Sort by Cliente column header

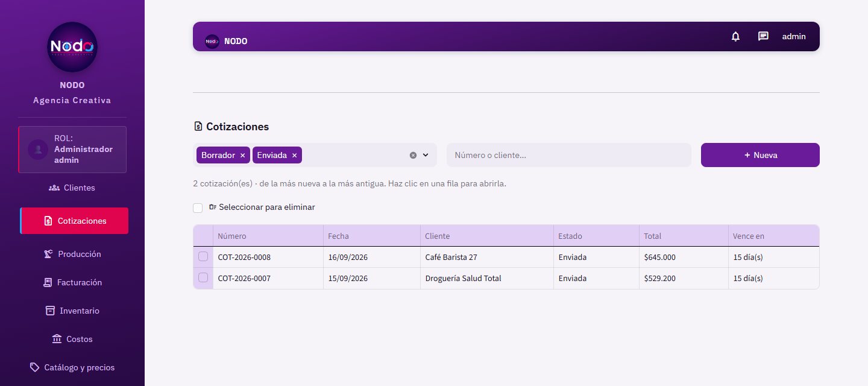click(x=487, y=236)
